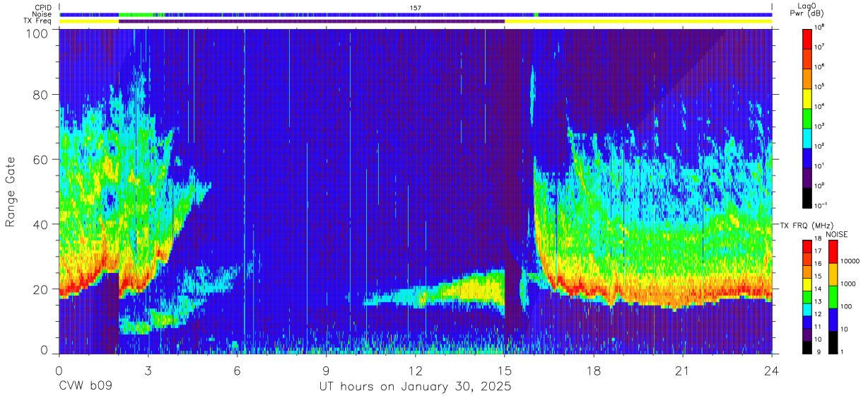Click the green segment of the Noise strip
The image size is (868, 401).
pyautogui.click(x=135, y=14)
